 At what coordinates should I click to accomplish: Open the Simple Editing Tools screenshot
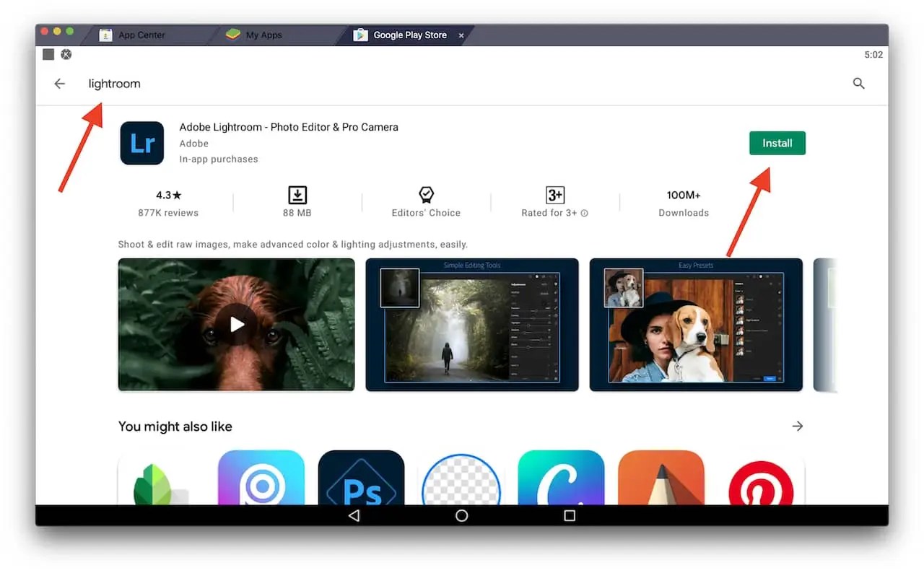tap(472, 325)
